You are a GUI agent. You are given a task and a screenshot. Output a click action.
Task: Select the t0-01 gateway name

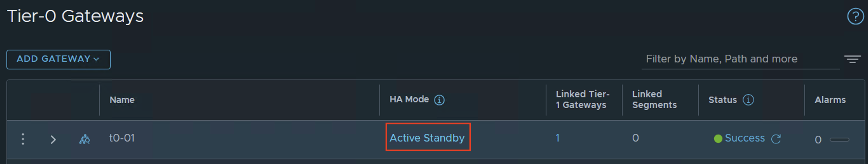click(122, 138)
